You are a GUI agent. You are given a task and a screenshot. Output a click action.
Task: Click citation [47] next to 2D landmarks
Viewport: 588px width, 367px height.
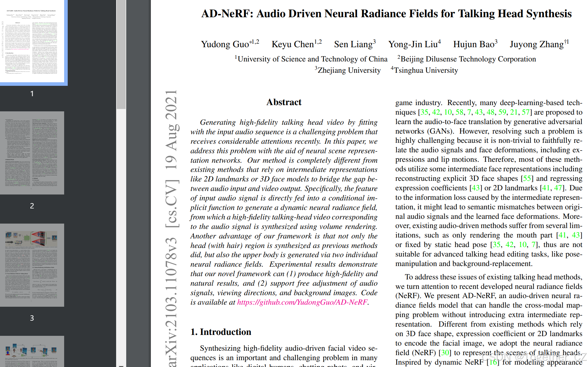[x=558, y=188]
